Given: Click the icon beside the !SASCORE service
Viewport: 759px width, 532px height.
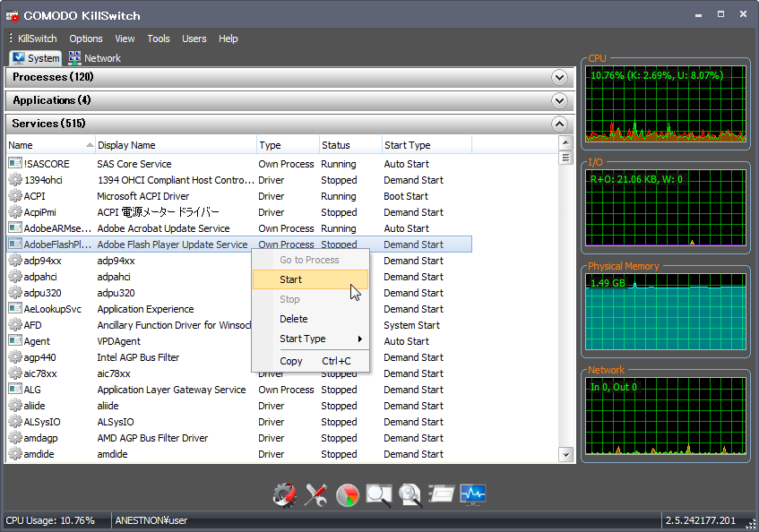Looking at the screenshot, I should tap(15, 164).
